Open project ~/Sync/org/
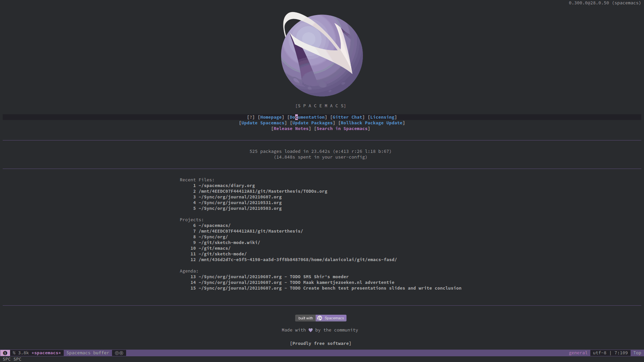This screenshot has height=362, width=644. click(x=213, y=237)
